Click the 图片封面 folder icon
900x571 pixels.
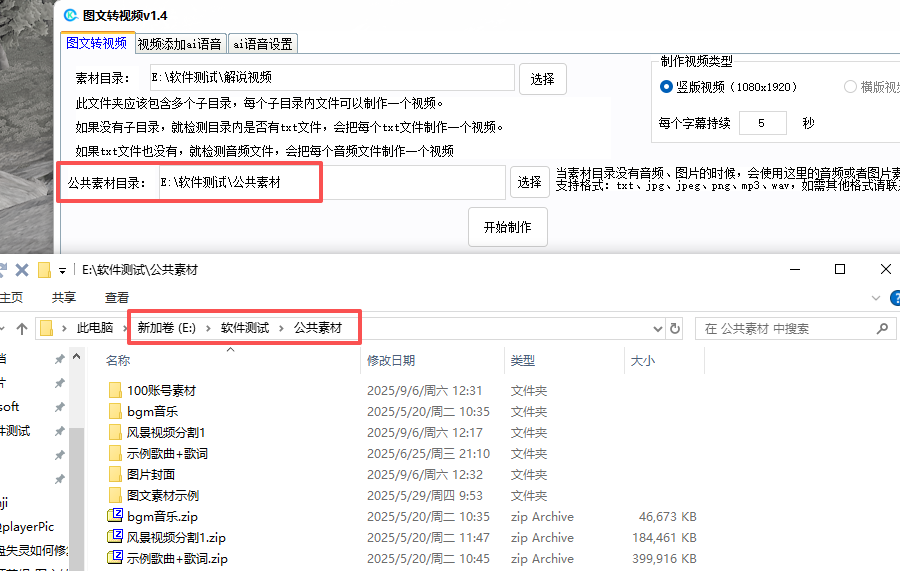pos(115,475)
